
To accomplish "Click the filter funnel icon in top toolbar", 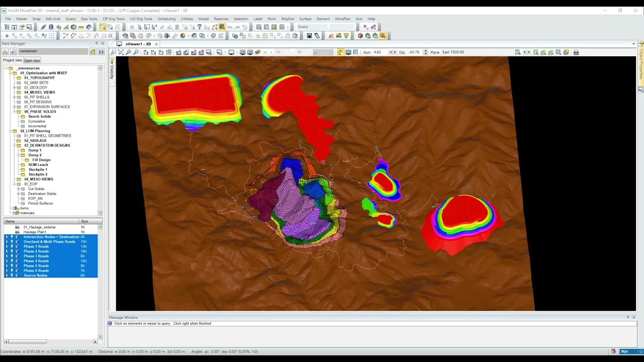I will [199, 27].
